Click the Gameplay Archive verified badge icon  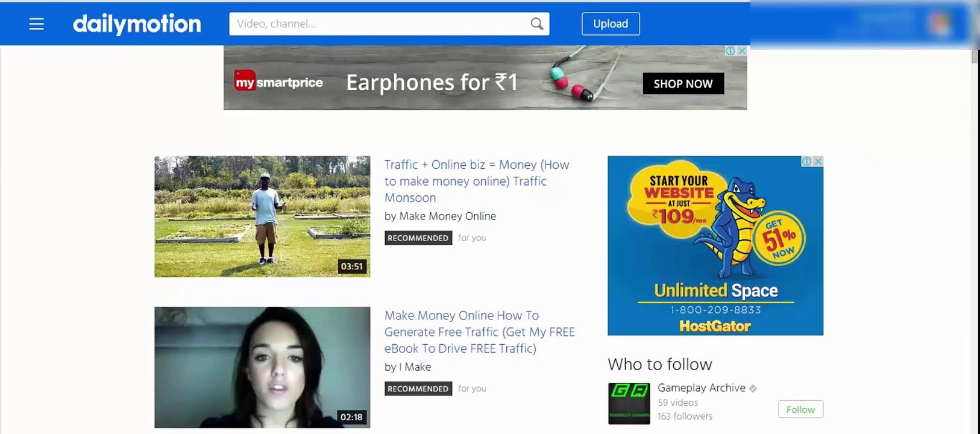[753, 389]
